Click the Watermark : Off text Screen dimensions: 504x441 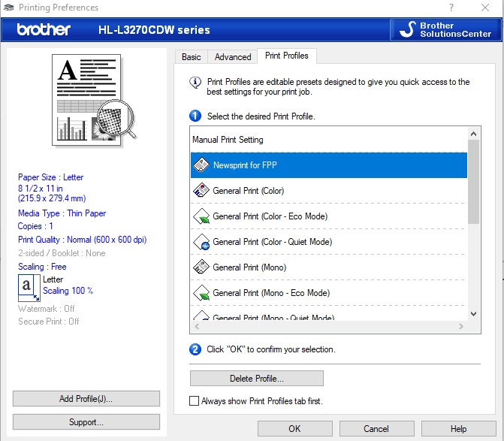click(x=47, y=309)
